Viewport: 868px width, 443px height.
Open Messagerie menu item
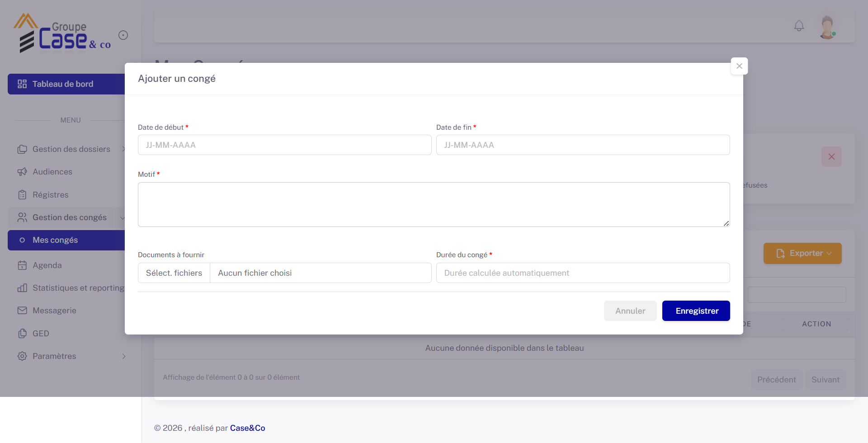(66, 311)
